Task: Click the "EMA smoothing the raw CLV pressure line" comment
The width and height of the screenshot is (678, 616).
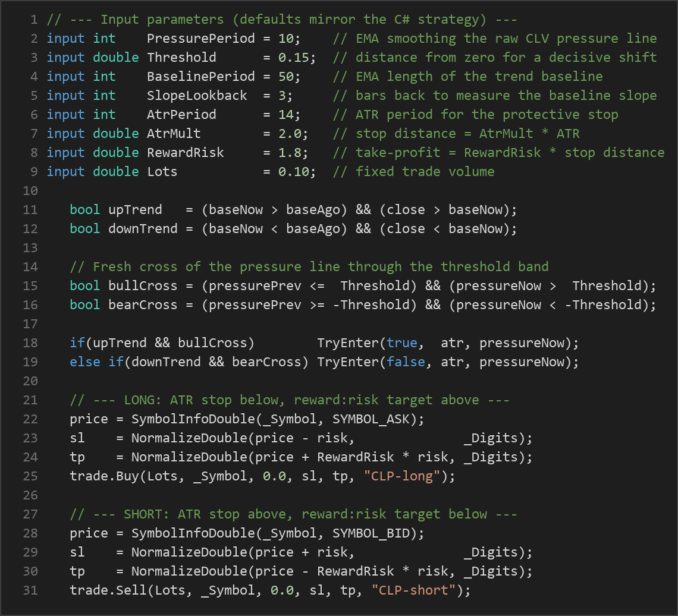Action: (x=495, y=39)
